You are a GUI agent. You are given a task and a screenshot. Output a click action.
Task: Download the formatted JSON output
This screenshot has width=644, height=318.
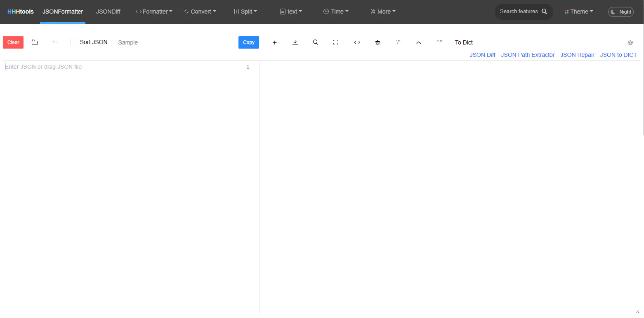pyautogui.click(x=295, y=42)
